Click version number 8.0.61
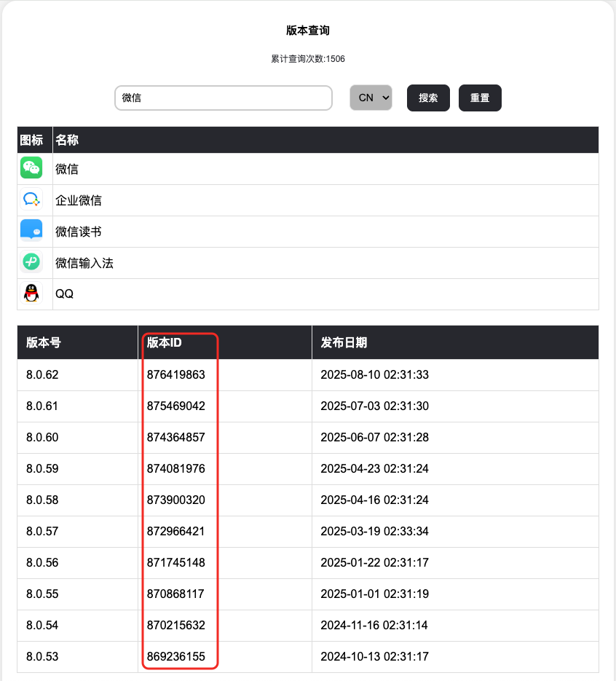616x681 pixels. [x=42, y=406]
